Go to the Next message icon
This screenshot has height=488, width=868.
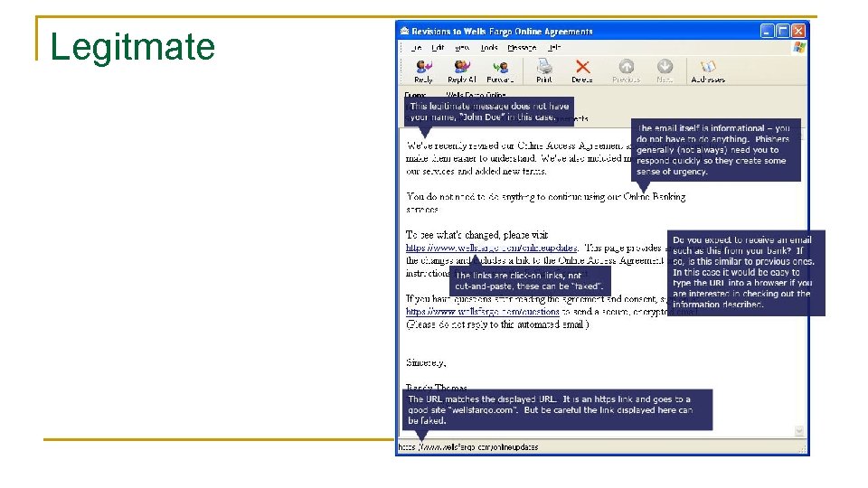tap(665, 70)
